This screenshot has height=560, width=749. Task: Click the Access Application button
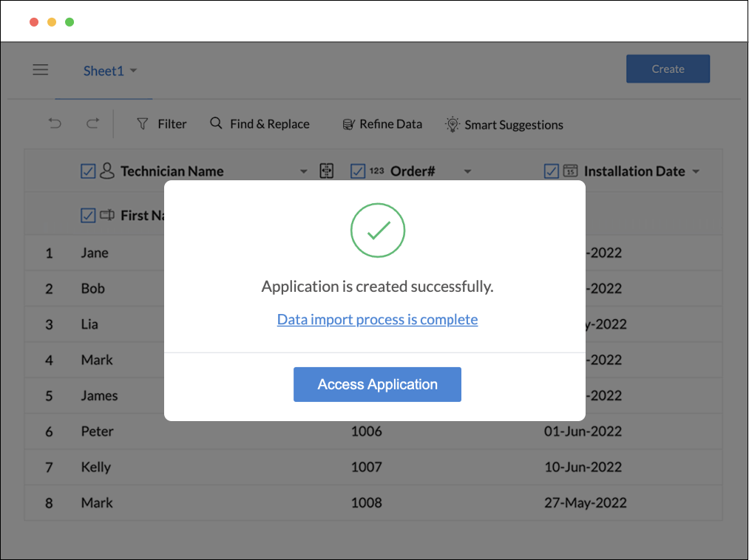[377, 384]
